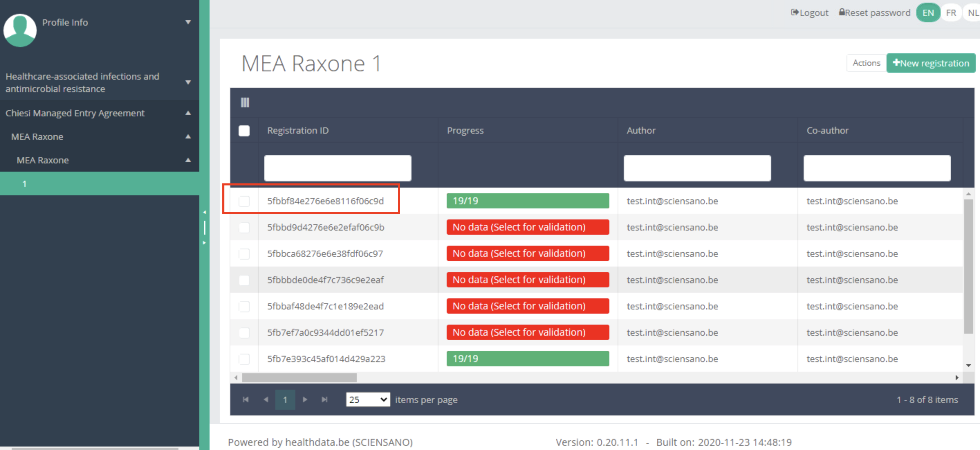Click the profile avatar icon
This screenshot has height=450, width=980.
pyautogui.click(x=20, y=30)
